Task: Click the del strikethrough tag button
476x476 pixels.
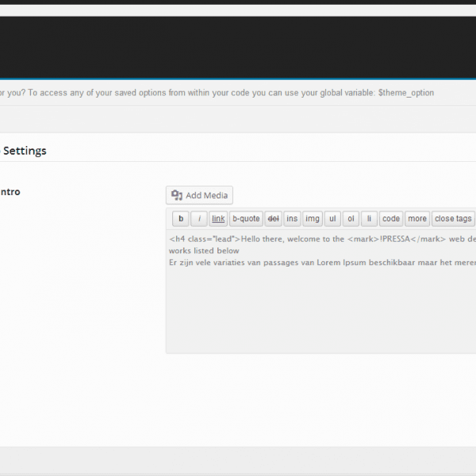Action: 273,219
